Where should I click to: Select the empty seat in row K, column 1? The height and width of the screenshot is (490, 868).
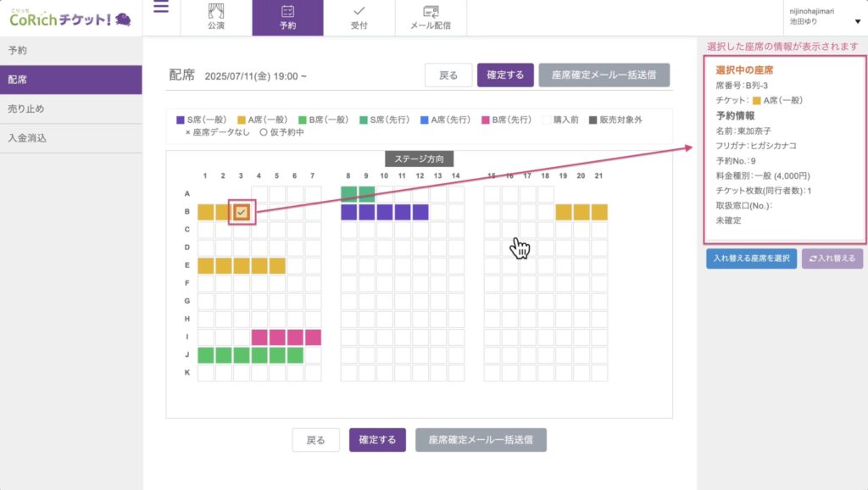tap(206, 372)
